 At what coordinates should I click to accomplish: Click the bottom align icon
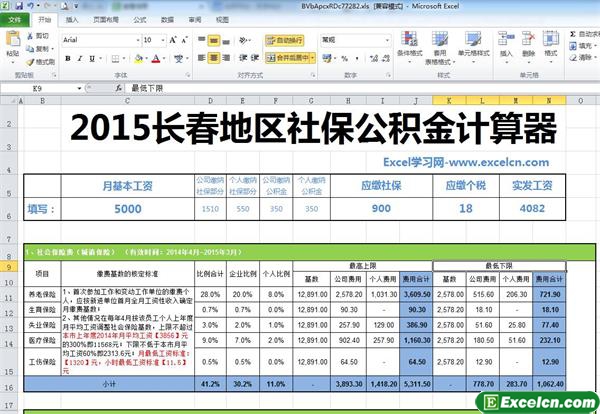[x=226, y=40]
